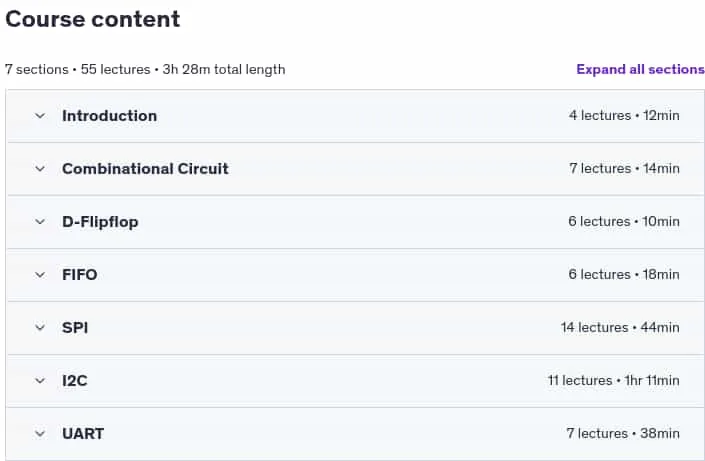This screenshot has height=461, width=705.
Task: Expand the SPI section heading
Action: tap(75, 328)
